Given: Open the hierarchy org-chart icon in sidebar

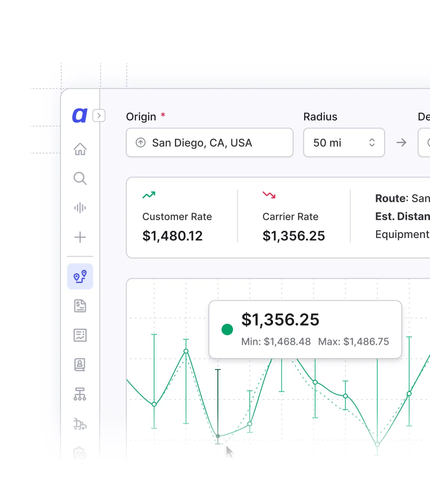Looking at the screenshot, I should point(80,394).
